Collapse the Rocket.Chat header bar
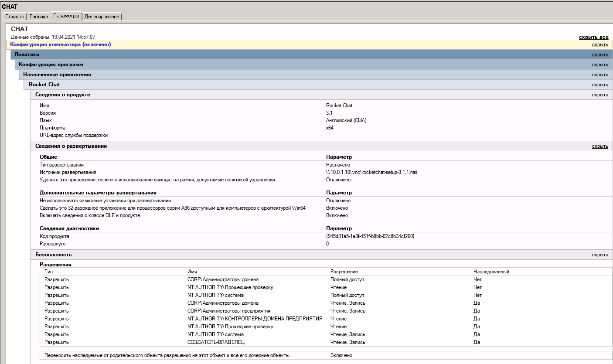The image size is (613, 364). tap(318, 85)
